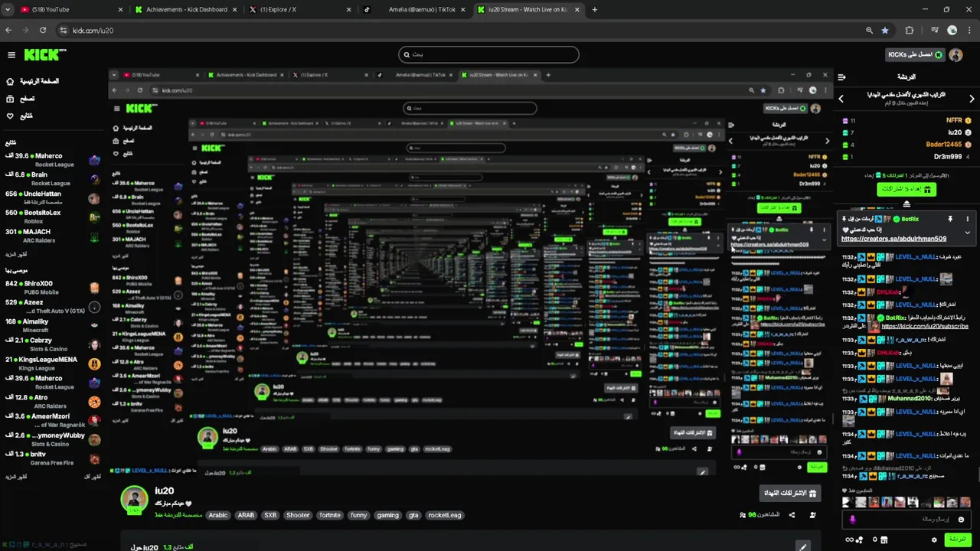Open a new browser tab
This screenshot has width=980, height=551.
click(595, 9)
